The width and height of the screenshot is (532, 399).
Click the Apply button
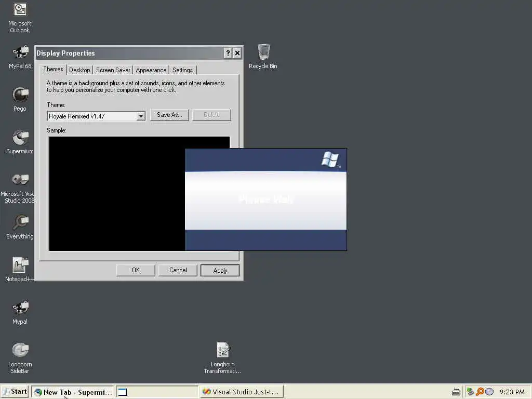220,270
